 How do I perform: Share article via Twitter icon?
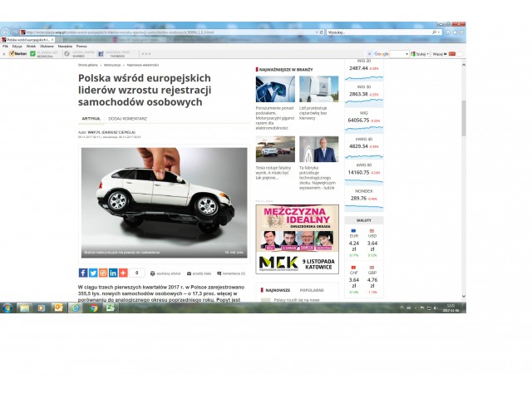coord(92,273)
